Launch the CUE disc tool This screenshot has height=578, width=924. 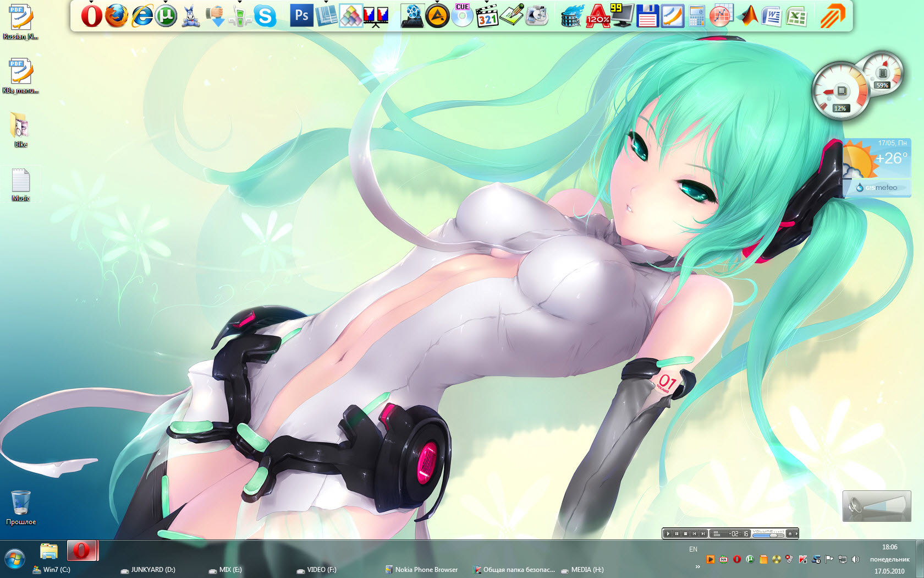462,15
